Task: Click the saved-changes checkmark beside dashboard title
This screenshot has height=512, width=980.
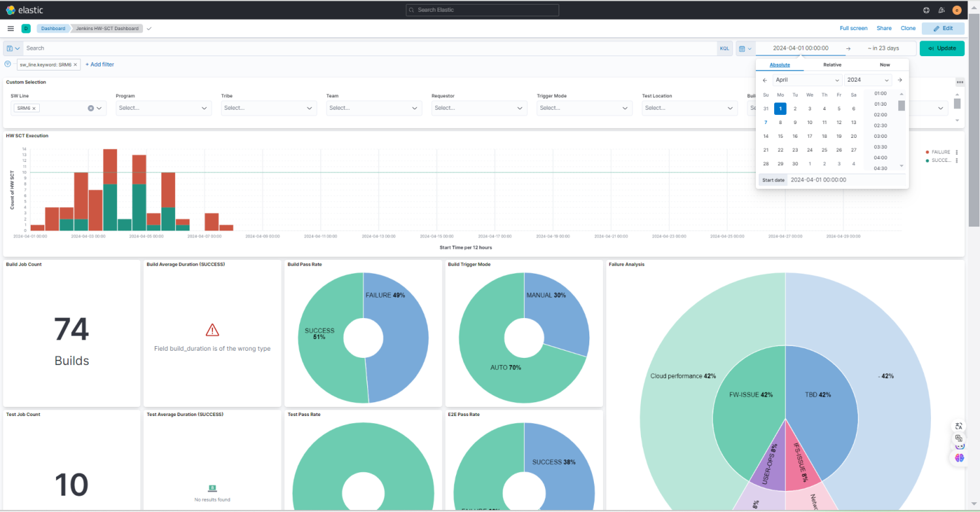Action: [149, 29]
